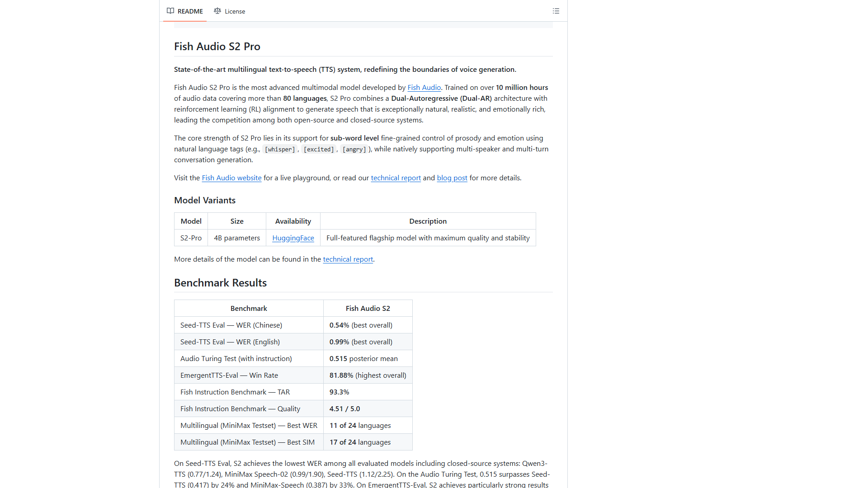
Task: Visit the Fish Audio website link
Action: coord(231,178)
